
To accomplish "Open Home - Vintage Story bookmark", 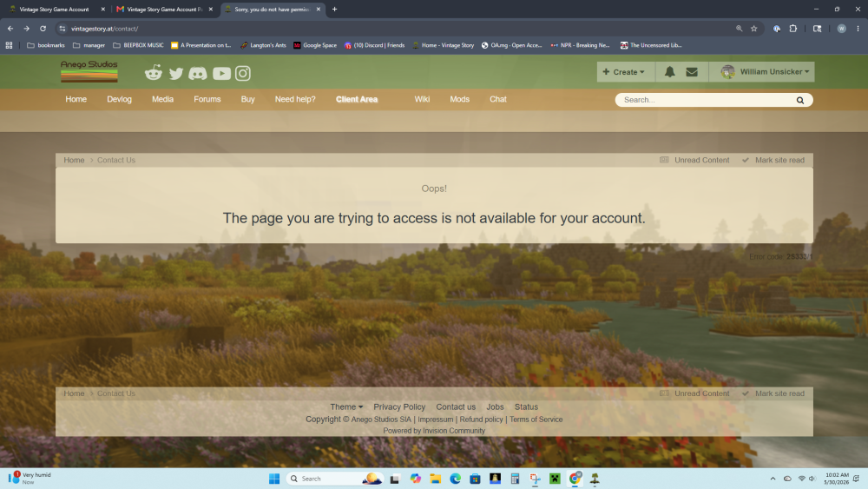I will pyautogui.click(x=443, y=45).
